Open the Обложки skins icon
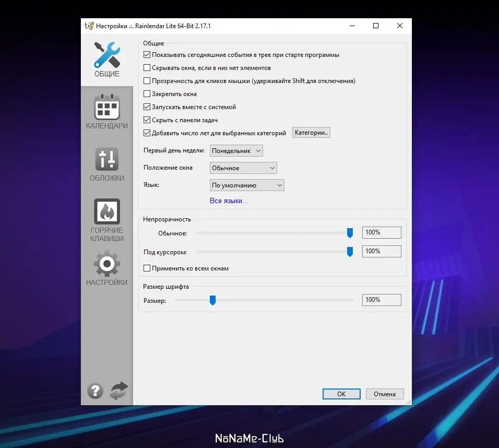 [x=107, y=159]
